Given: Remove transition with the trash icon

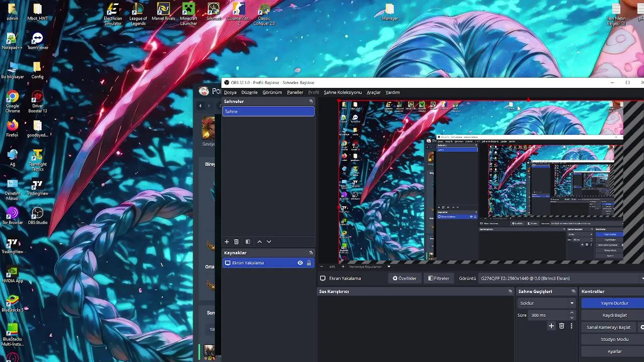Looking at the screenshot, I should (x=562, y=326).
